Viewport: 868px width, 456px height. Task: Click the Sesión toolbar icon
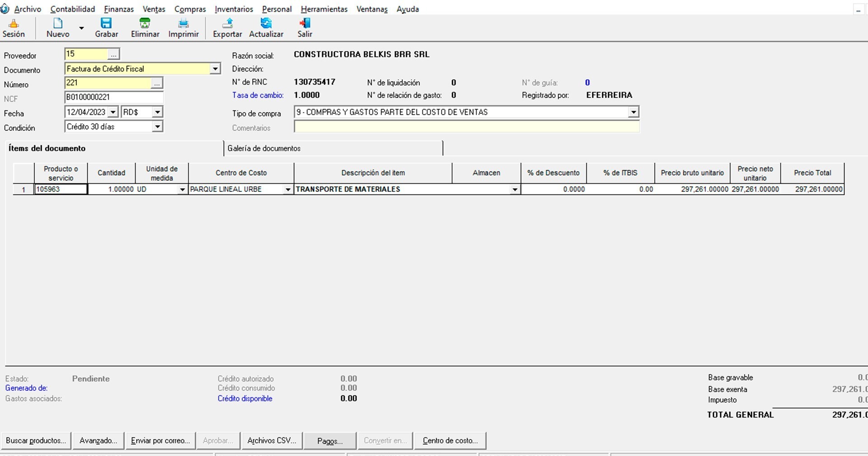pos(14,28)
